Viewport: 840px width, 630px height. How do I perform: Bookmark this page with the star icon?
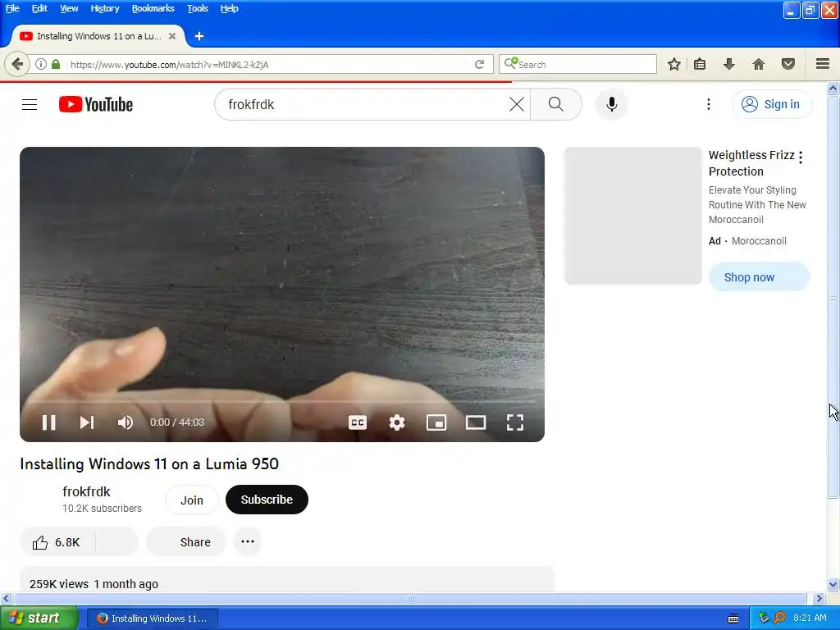(x=674, y=64)
